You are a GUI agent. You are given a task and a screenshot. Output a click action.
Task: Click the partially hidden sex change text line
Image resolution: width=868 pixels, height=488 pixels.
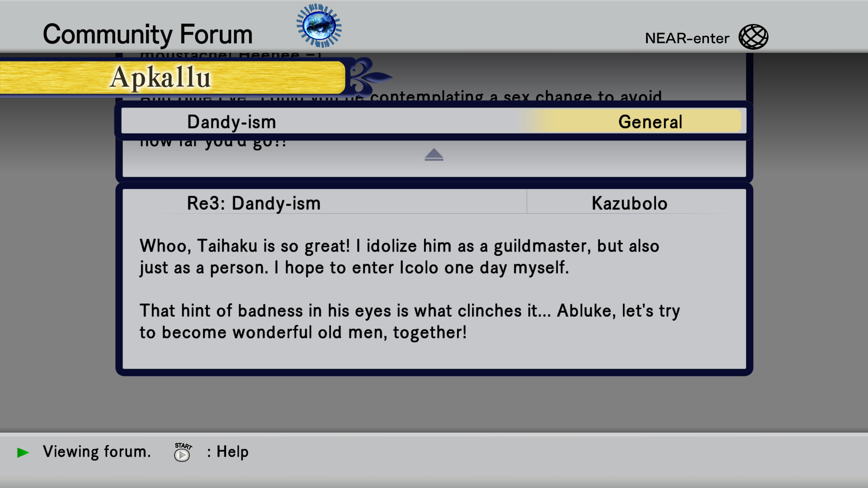(515, 96)
